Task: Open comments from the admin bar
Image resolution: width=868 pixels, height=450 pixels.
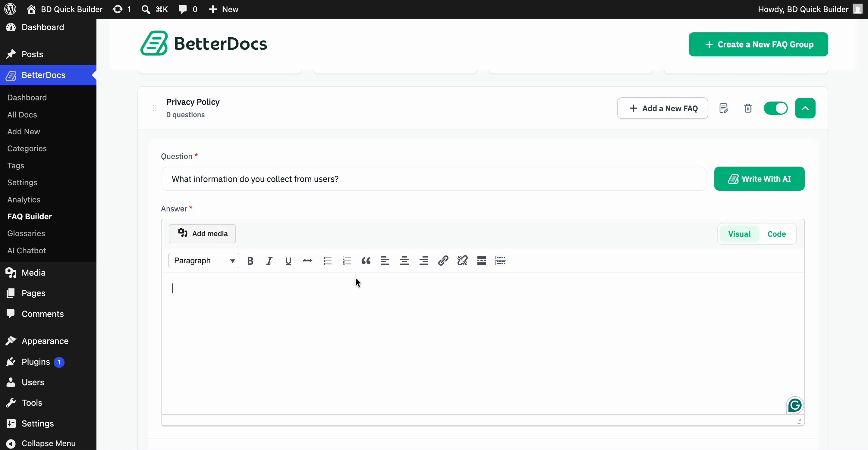Action: coord(188,9)
